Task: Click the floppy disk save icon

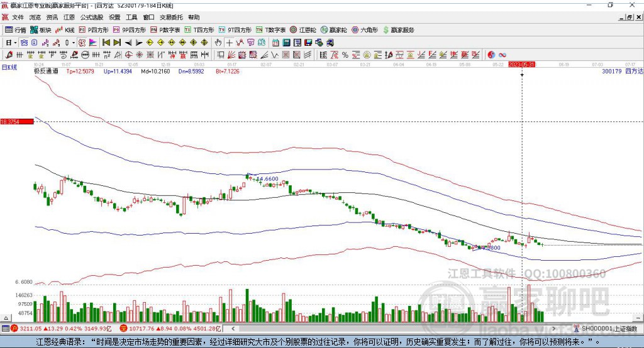Action: coord(308,43)
